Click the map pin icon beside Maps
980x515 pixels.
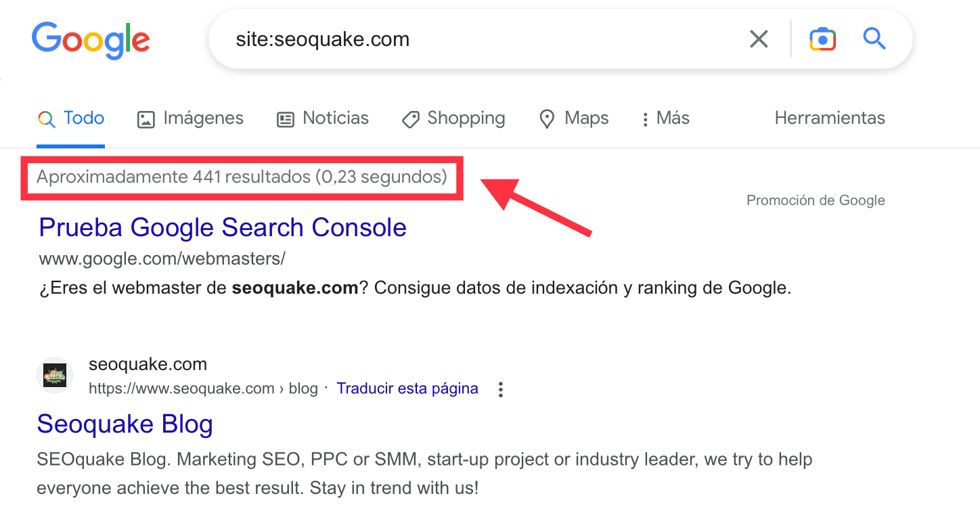point(548,118)
